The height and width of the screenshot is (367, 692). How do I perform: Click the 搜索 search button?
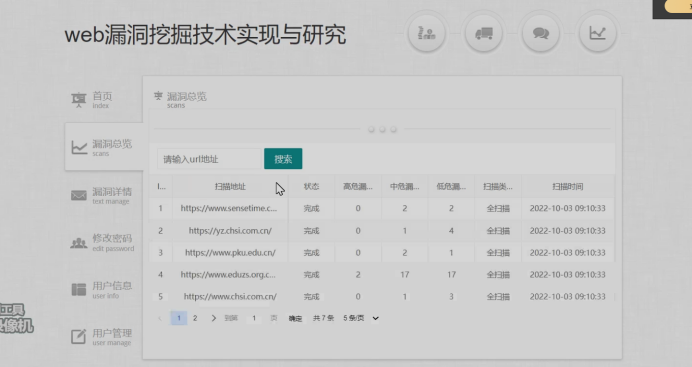(283, 159)
